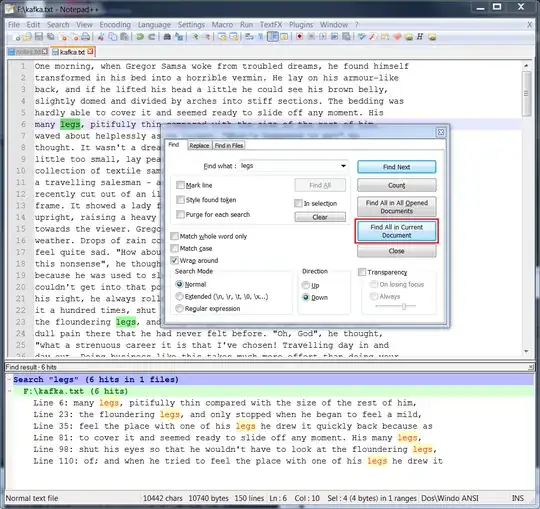This screenshot has width=540, height=509.
Task: Click the green Undo arrow icon
Action: click(140, 37)
